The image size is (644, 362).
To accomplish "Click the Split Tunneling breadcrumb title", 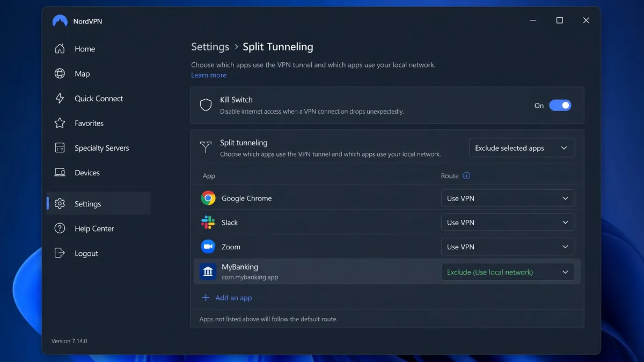I will pyautogui.click(x=278, y=47).
